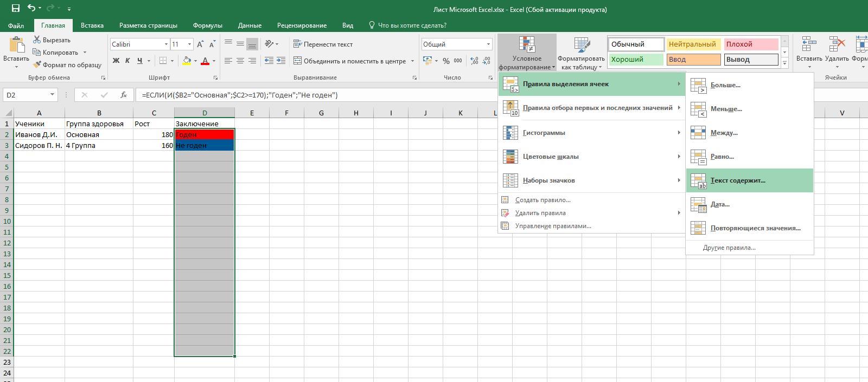The height and width of the screenshot is (382, 868).
Task: Click Управление правилами... option
Action: click(553, 226)
